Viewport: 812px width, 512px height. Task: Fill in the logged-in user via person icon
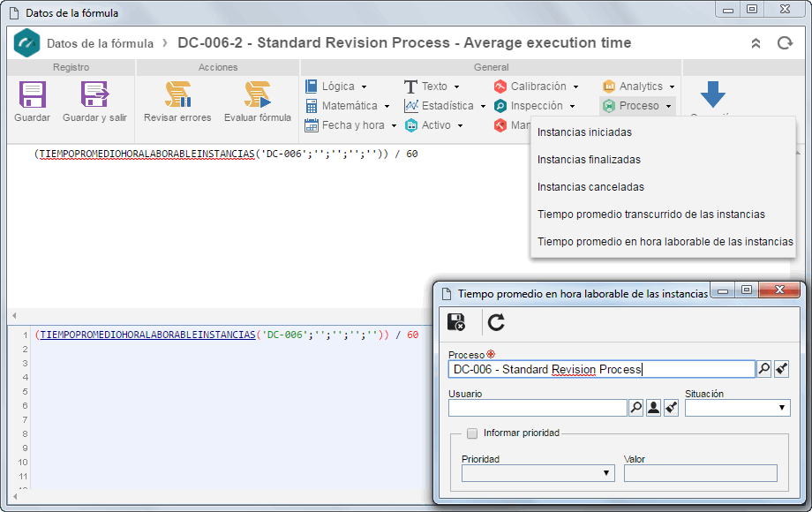tap(653, 408)
